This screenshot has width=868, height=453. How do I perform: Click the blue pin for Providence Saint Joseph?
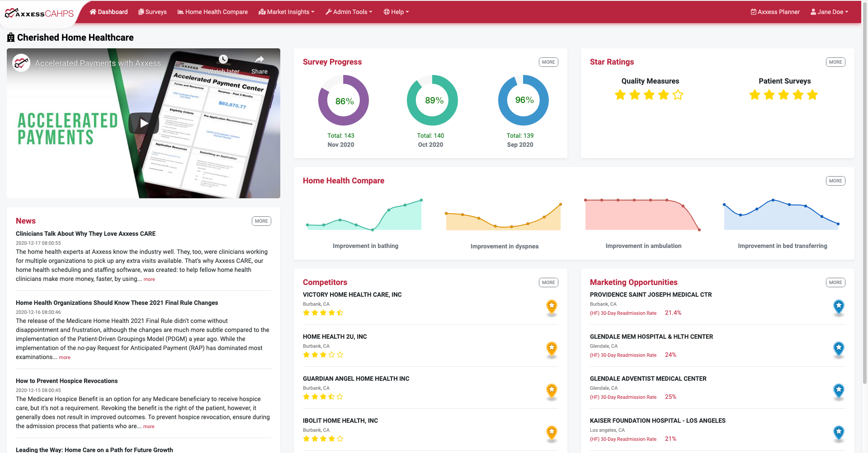[x=839, y=308]
